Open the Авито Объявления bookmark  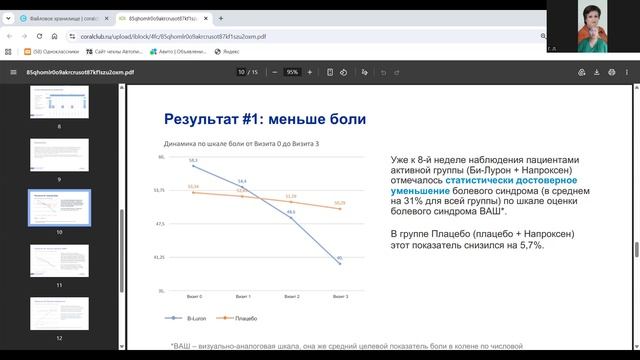[x=178, y=52]
